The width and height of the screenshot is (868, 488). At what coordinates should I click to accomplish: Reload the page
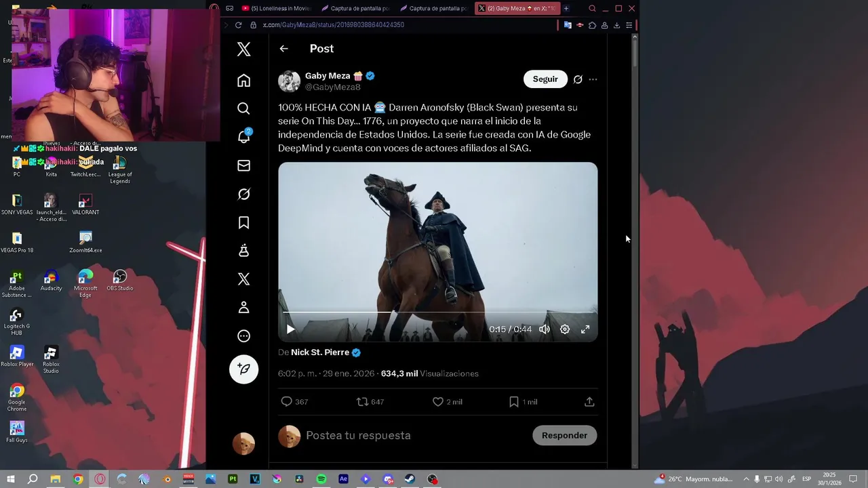[238, 25]
